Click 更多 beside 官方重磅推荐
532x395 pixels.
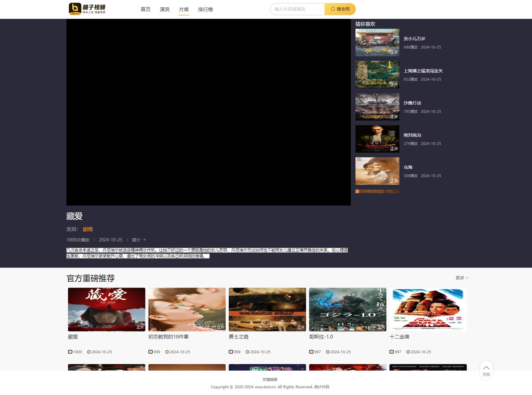point(462,278)
